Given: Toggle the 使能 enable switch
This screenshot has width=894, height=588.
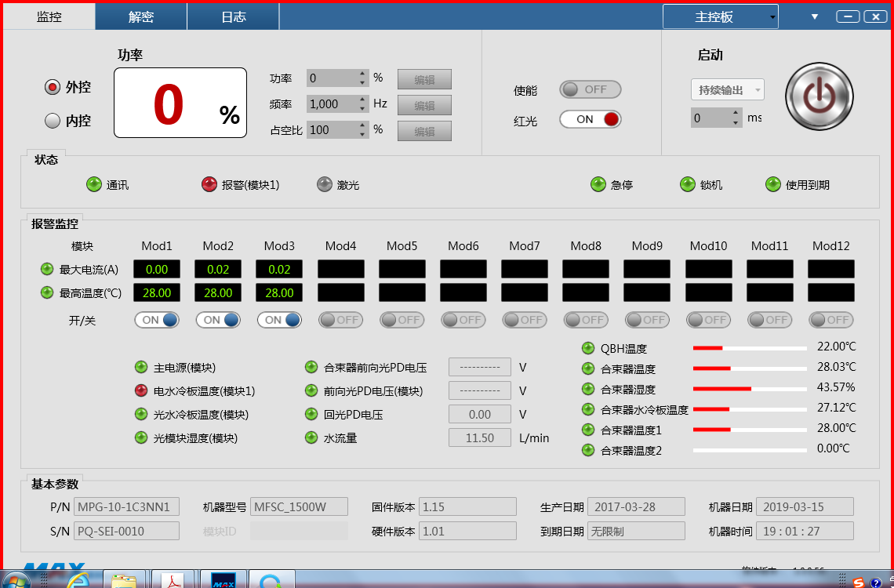Looking at the screenshot, I should [x=590, y=89].
